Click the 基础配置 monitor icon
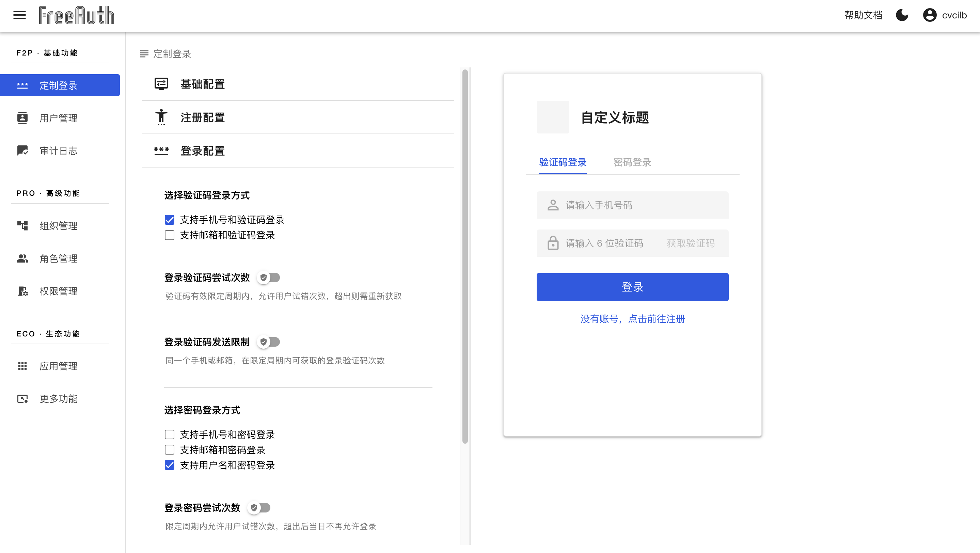 tap(161, 84)
